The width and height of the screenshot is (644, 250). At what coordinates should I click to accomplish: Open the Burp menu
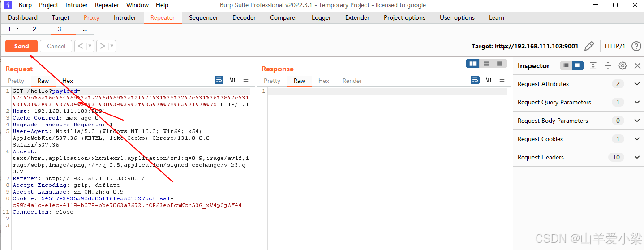pyautogui.click(x=25, y=5)
